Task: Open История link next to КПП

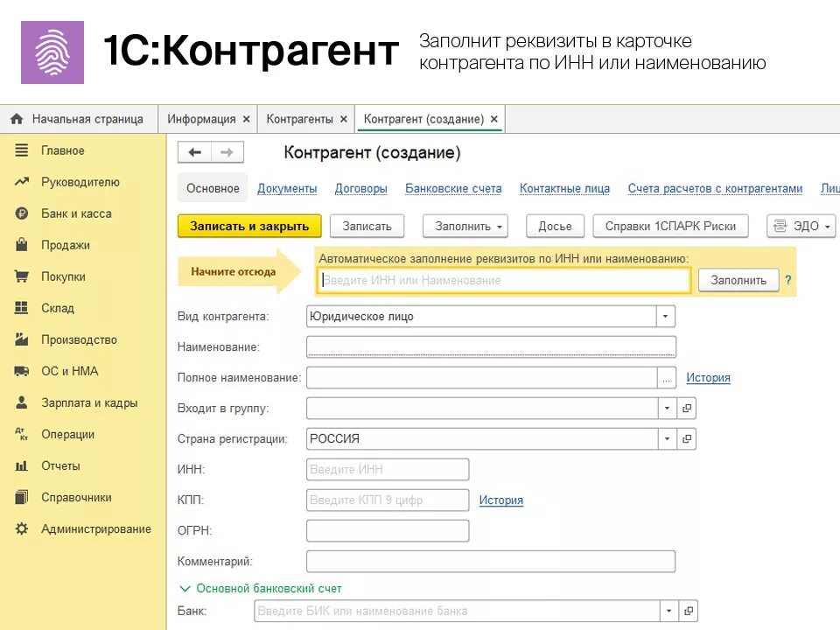Action: tap(500, 500)
